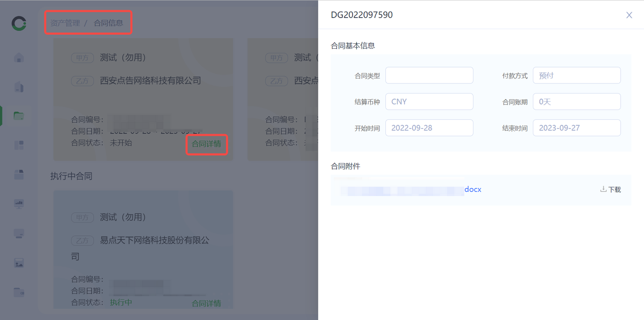This screenshot has width=644, height=320.
Task: Open the 结算币种 field showing CNY
Action: 429,102
